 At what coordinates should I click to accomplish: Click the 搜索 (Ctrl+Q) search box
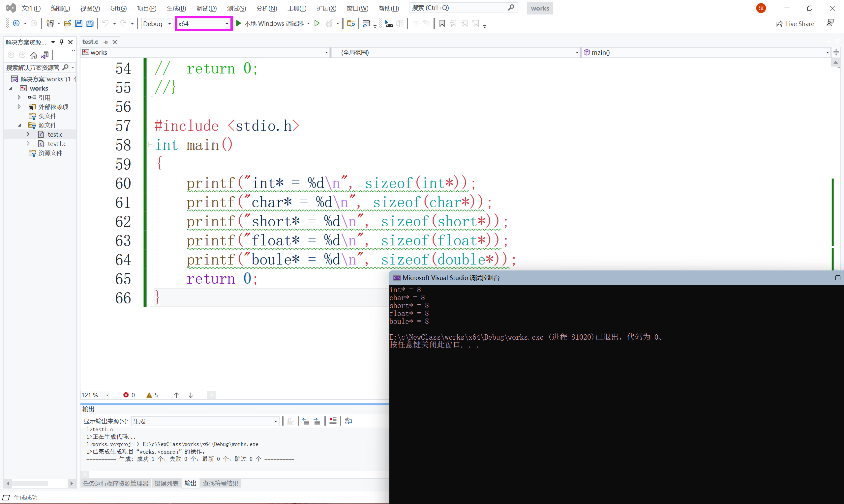[459, 8]
